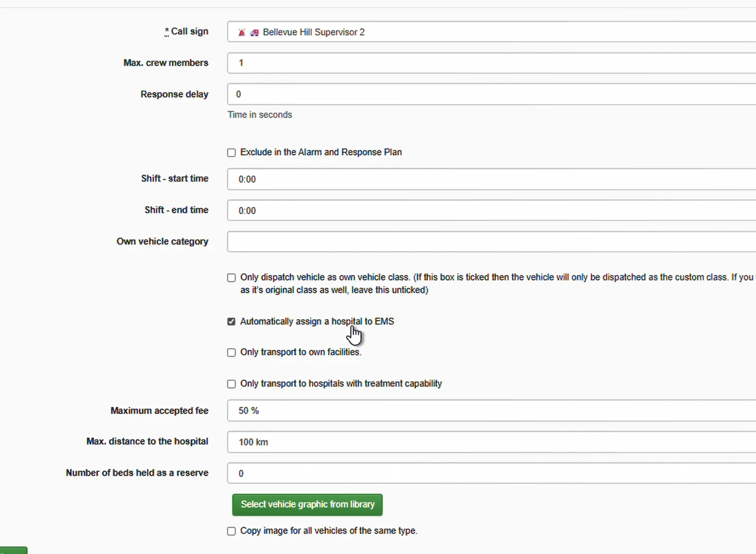Enable Only transport to own facilities
Viewport: 756px width, 554px height.
[x=231, y=353]
